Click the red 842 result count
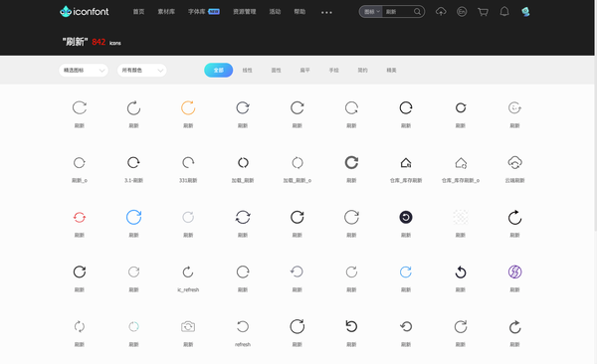The width and height of the screenshot is (597, 364). click(99, 42)
